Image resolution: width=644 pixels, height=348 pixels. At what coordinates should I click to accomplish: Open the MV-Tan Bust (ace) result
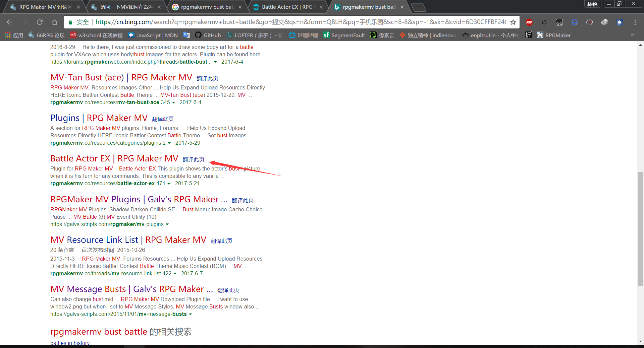click(121, 77)
